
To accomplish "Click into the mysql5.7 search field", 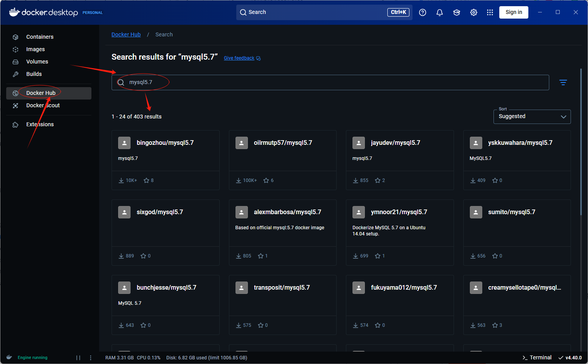I will (330, 82).
